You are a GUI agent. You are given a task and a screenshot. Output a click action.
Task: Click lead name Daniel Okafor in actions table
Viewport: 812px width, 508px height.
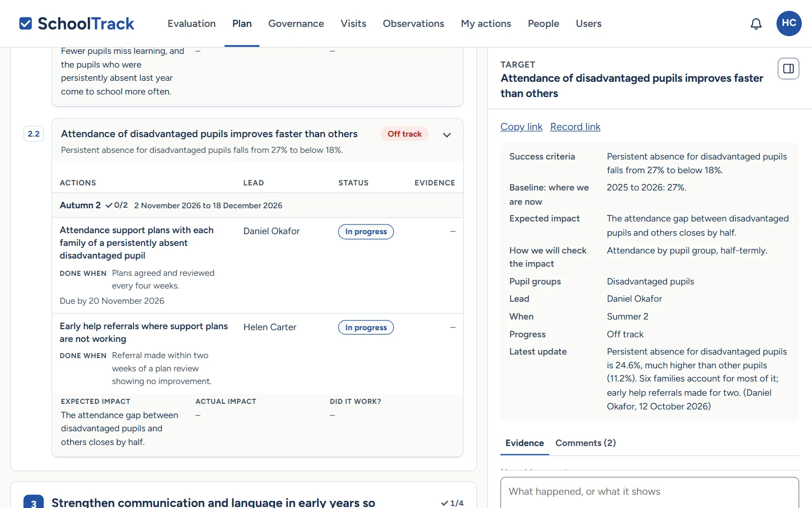point(272,231)
